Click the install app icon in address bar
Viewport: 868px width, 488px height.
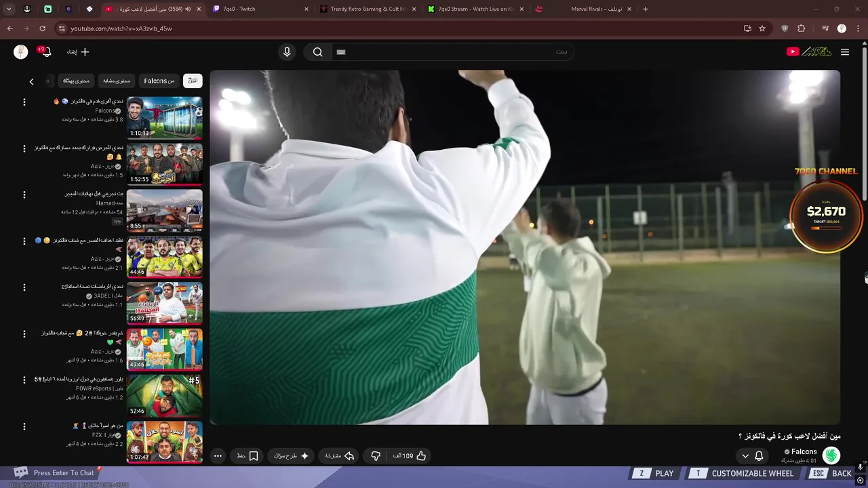pos(747,28)
